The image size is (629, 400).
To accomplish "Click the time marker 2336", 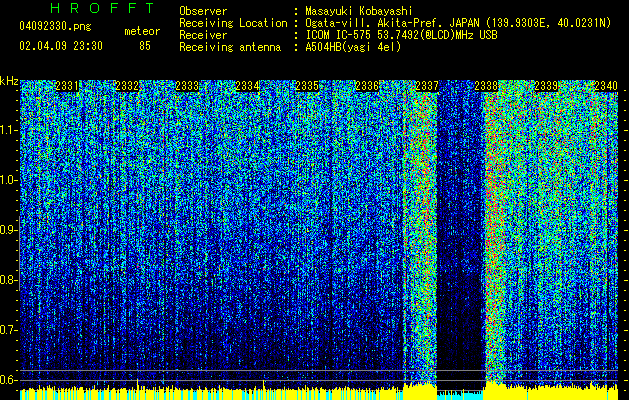I will pyautogui.click(x=367, y=86).
